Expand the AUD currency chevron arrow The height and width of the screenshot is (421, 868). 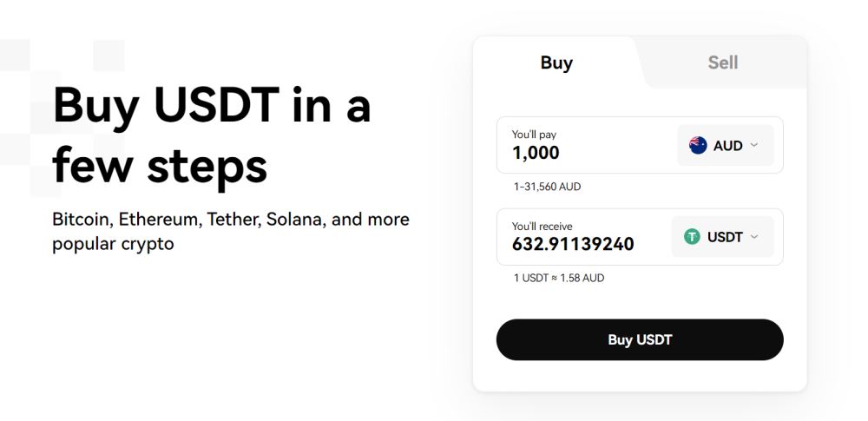(x=754, y=145)
